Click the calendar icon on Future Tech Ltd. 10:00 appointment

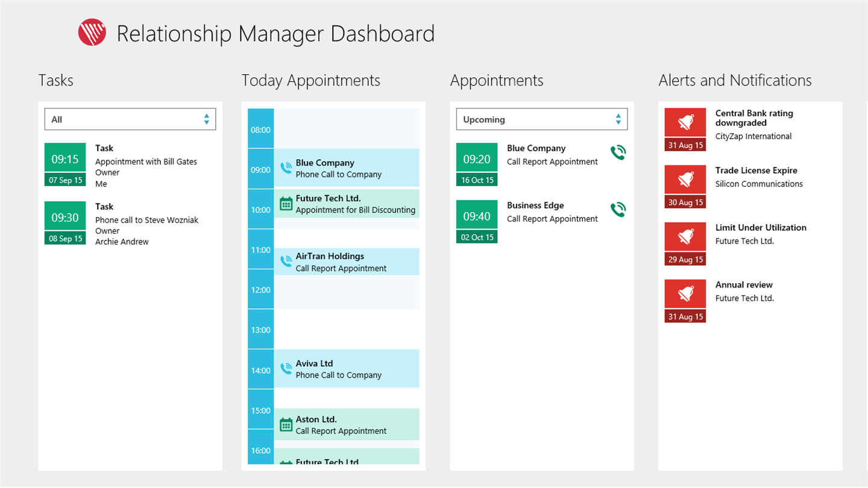point(286,203)
